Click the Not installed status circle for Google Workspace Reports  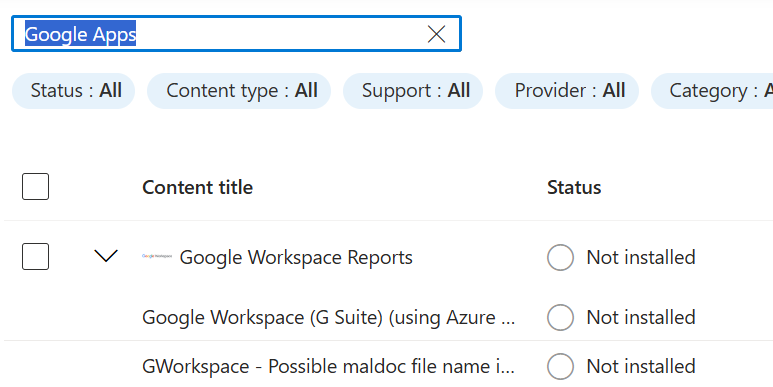coord(560,257)
